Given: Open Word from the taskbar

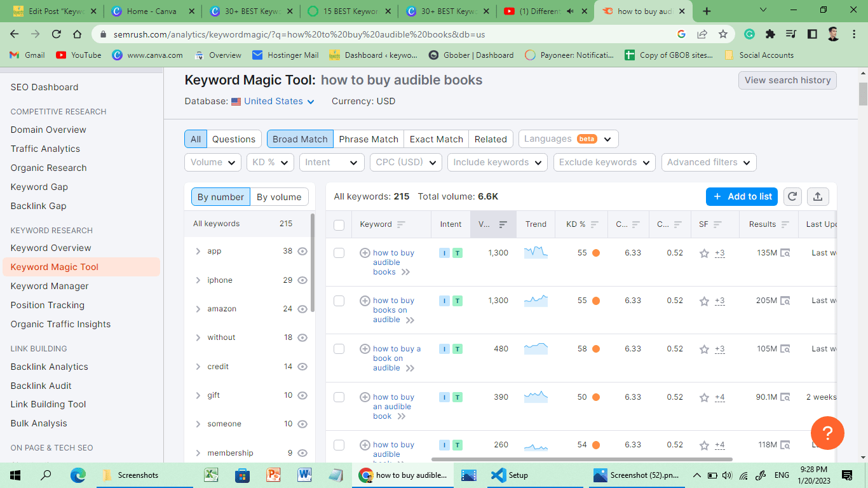Looking at the screenshot, I should pos(304,475).
